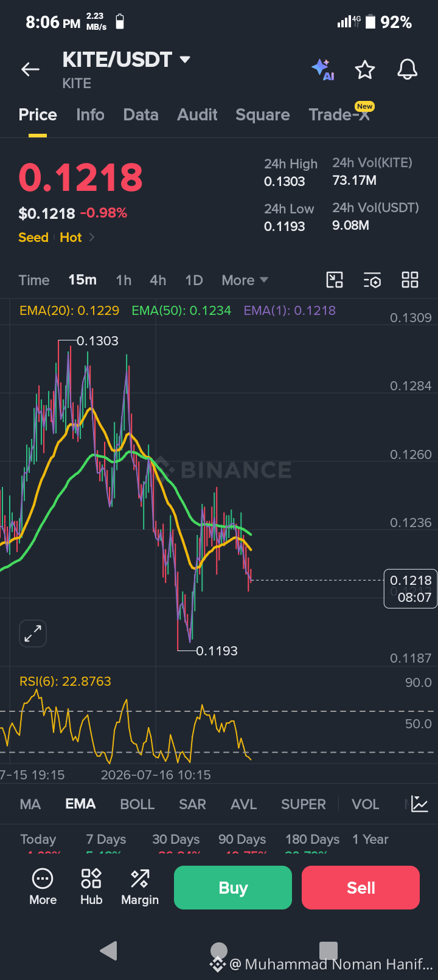The height and width of the screenshot is (980, 438).
Task: Tap the current price marker 0.1218 08:07
Action: [x=411, y=588]
